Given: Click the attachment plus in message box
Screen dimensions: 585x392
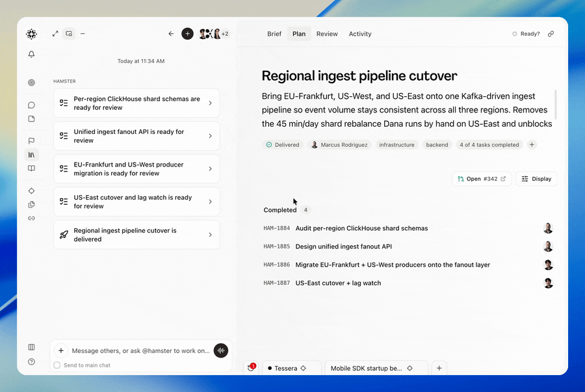Looking at the screenshot, I should click(x=61, y=350).
